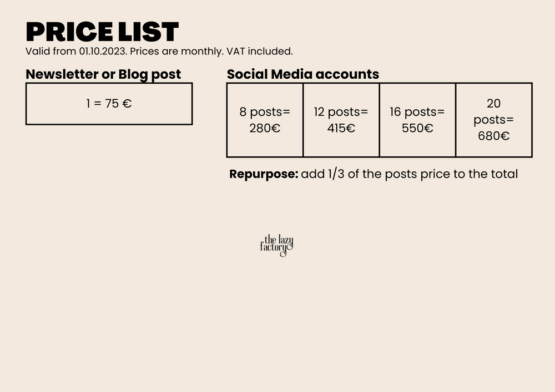Click the lazy factory logo
The width and height of the screenshot is (555, 392).
click(276, 246)
